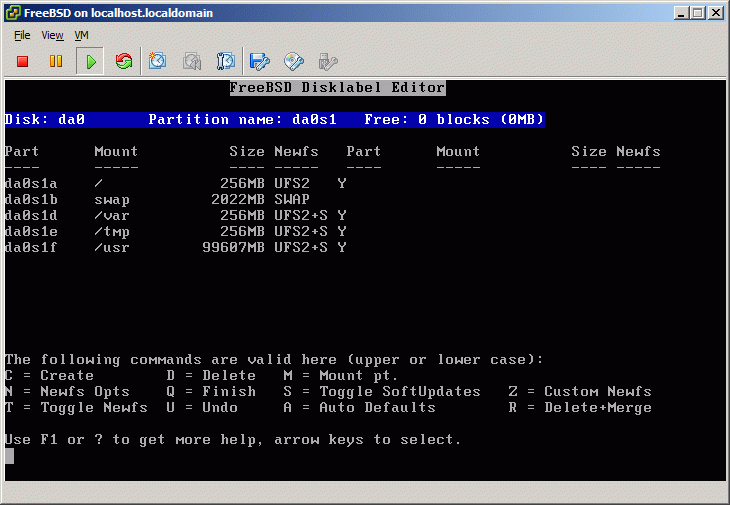Click the 99607MB size value
The image size is (730, 505).
(x=233, y=247)
